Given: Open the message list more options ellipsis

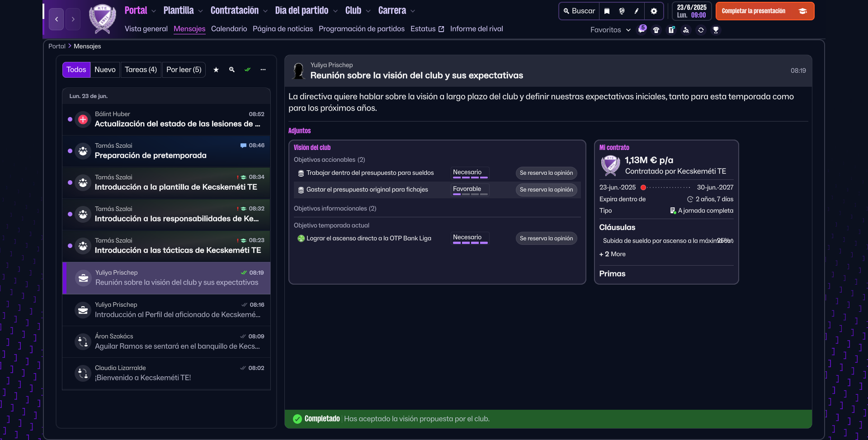Looking at the screenshot, I should coord(263,70).
